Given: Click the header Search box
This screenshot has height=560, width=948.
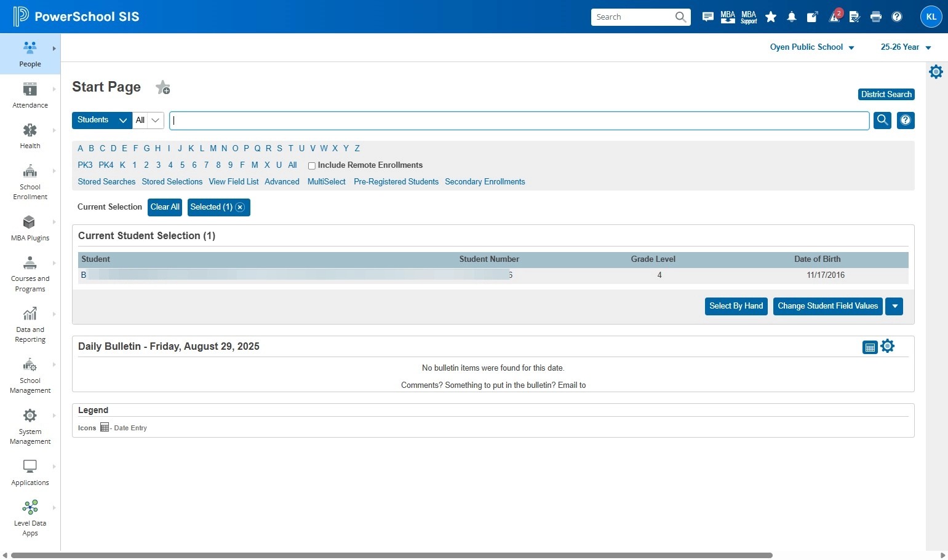Looking at the screenshot, I should (640, 17).
